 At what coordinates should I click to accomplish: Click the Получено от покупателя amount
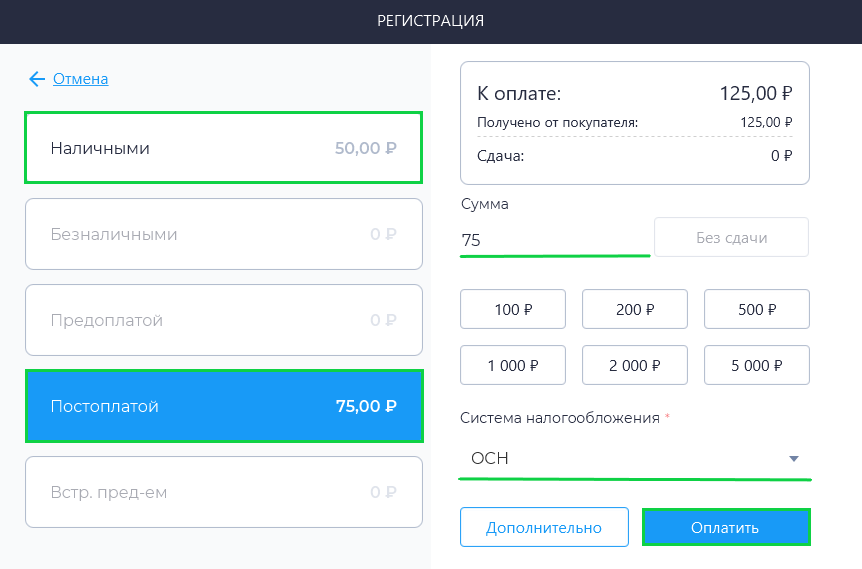tap(766, 123)
